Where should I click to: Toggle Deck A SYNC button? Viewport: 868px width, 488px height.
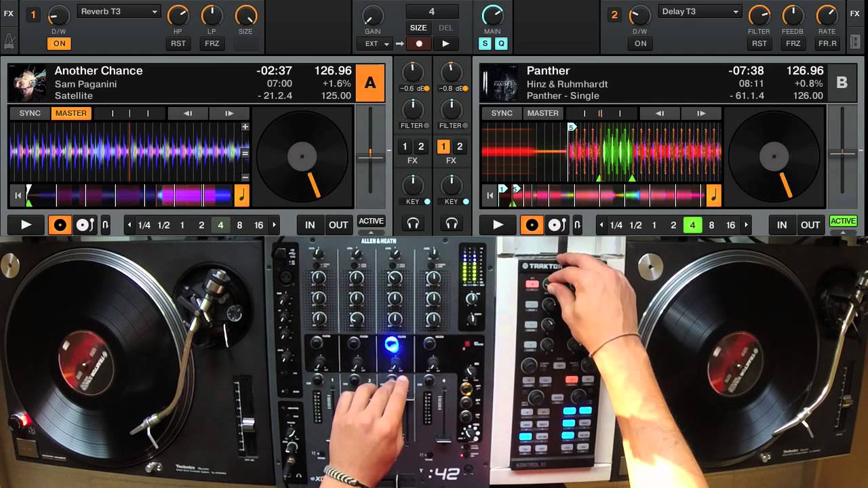pos(30,113)
